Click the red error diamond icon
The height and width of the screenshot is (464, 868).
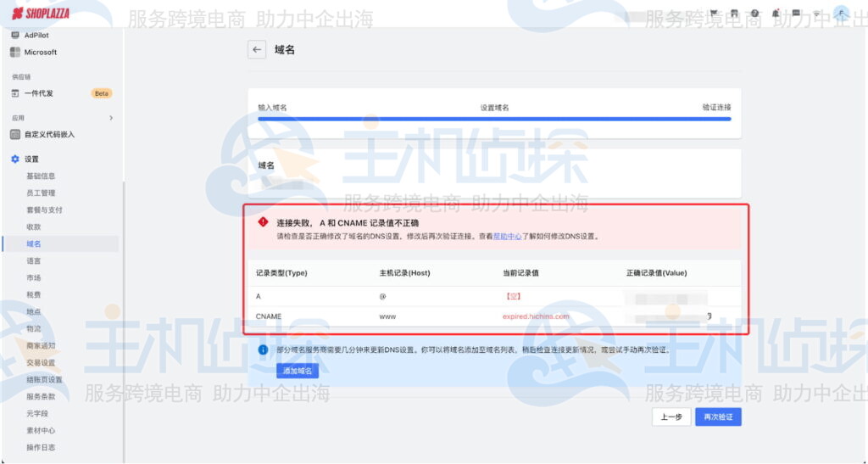point(263,222)
